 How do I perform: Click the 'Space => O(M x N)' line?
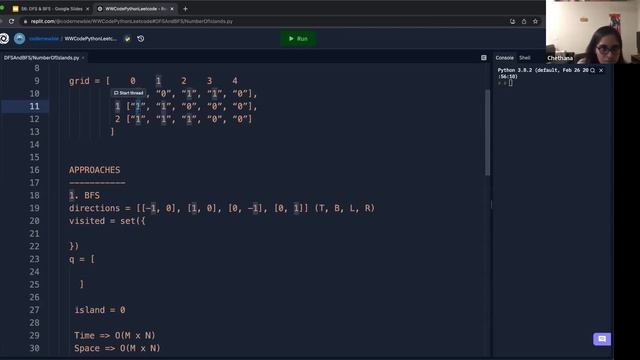pos(117,348)
